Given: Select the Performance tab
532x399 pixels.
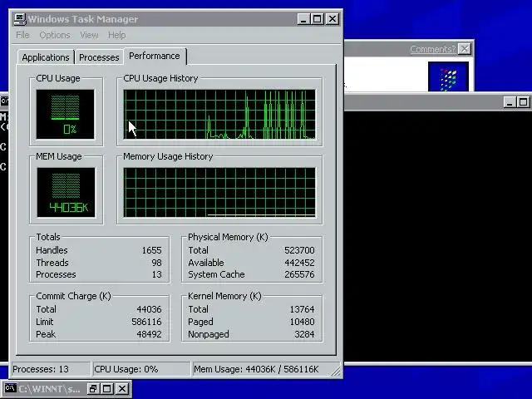Looking at the screenshot, I should coord(155,56).
